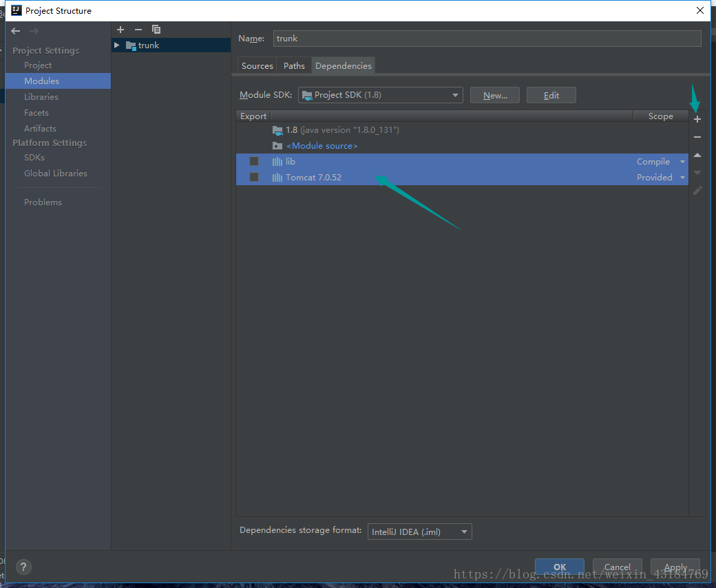Viewport: 716px width, 588px height.
Task: Select the 1.8 java version row
Action: (x=462, y=130)
